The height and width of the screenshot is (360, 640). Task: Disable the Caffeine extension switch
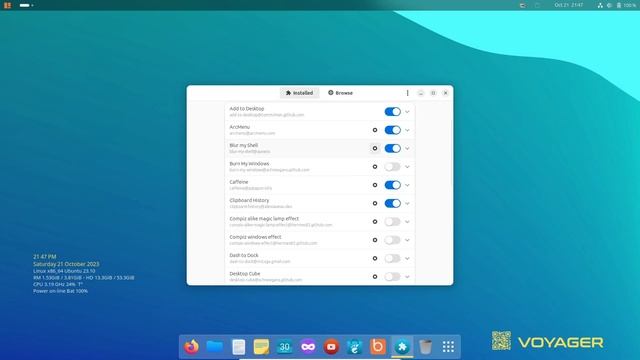[392, 185]
